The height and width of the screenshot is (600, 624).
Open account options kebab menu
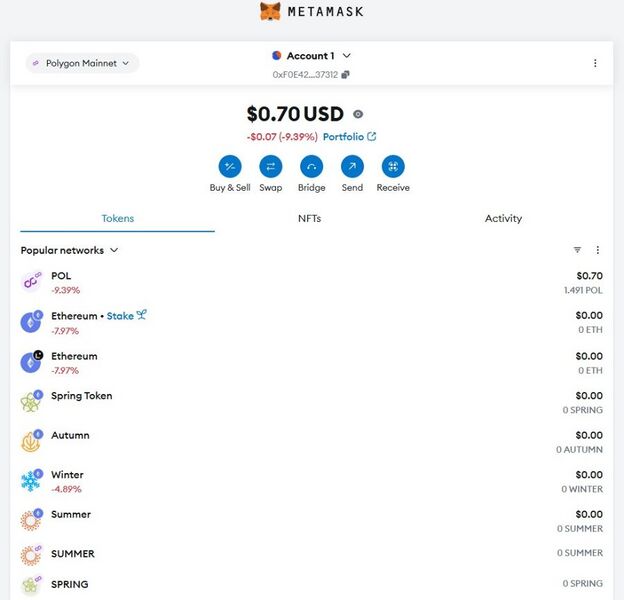(595, 63)
